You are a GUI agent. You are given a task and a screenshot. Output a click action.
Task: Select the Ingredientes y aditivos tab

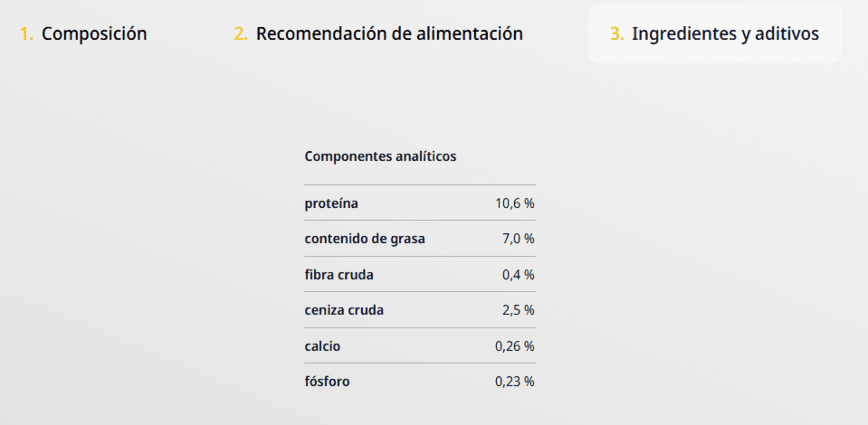715,34
